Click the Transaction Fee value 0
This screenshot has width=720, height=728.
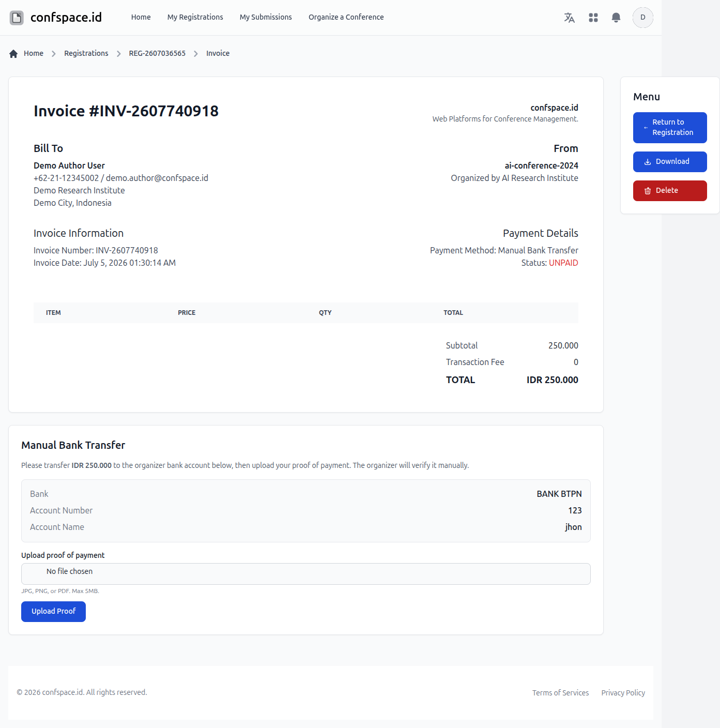tap(576, 362)
